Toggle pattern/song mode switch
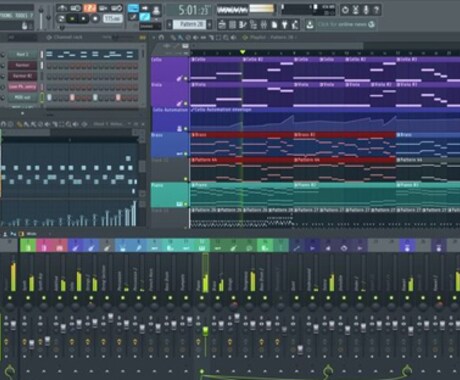 pyautogui.click(x=61, y=19)
